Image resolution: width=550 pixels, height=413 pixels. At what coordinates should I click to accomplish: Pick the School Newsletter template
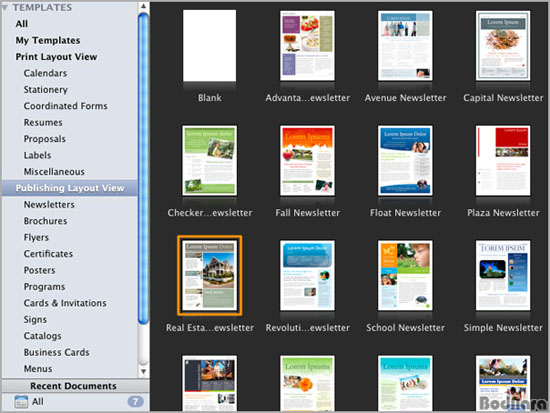pos(405,275)
